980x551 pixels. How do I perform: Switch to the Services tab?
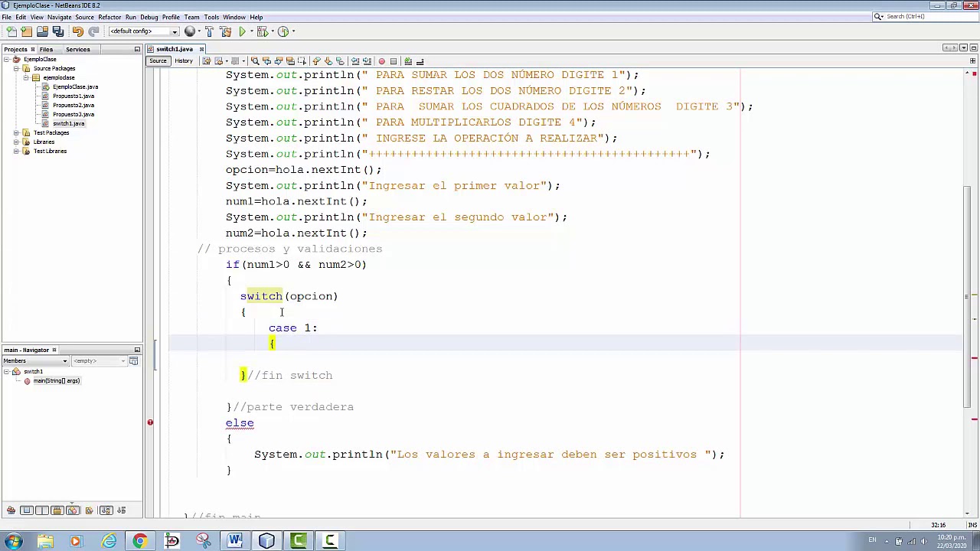tap(77, 49)
